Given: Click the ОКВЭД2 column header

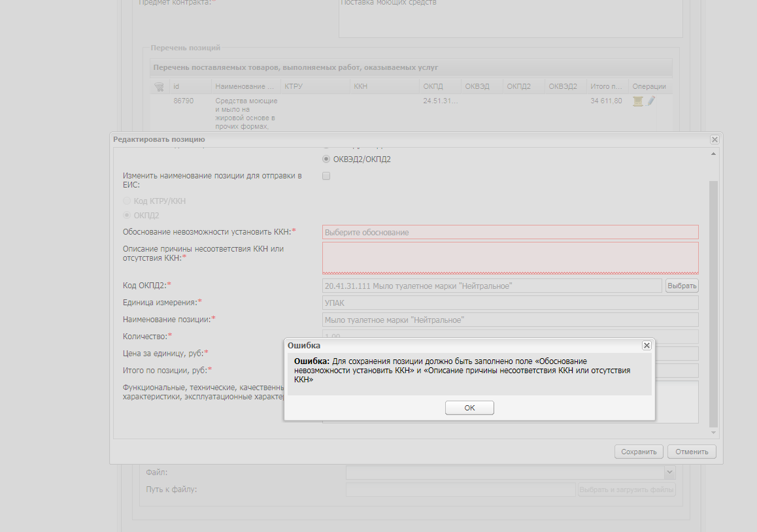Looking at the screenshot, I should 565,86.
